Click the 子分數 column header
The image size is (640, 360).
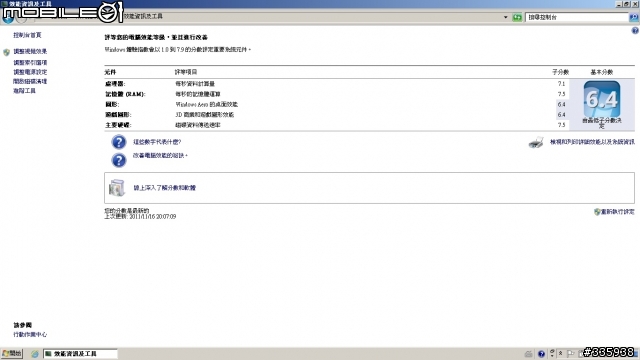point(560,72)
